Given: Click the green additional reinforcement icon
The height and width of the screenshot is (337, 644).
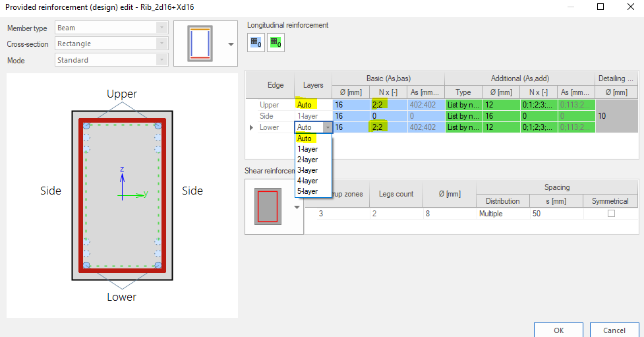Looking at the screenshot, I should pyautogui.click(x=276, y=42).
